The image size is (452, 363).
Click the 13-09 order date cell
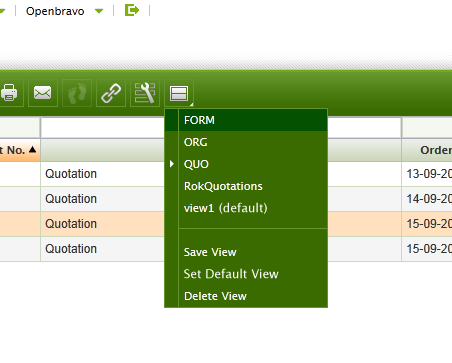click(x=427, y=174)
